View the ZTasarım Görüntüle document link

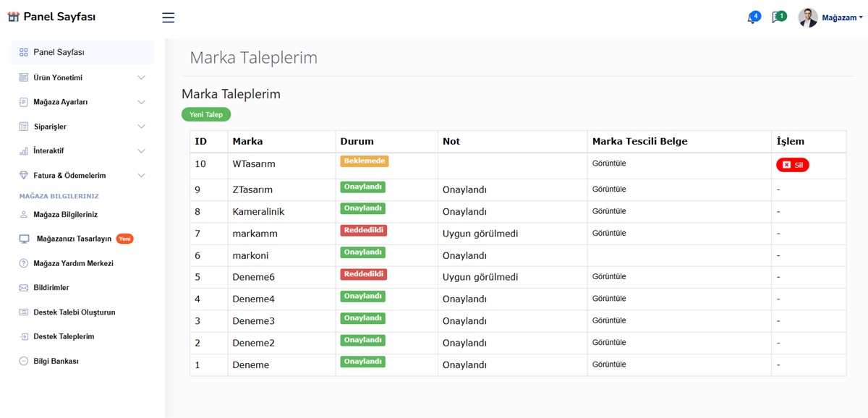point(609,189)
